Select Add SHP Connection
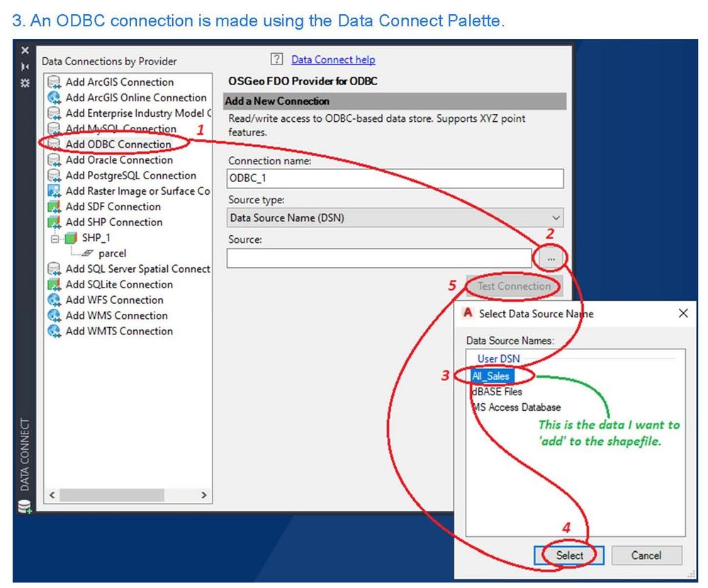This screenshot has width=708, height=588. pyautogui.click(x=114, y=222)
